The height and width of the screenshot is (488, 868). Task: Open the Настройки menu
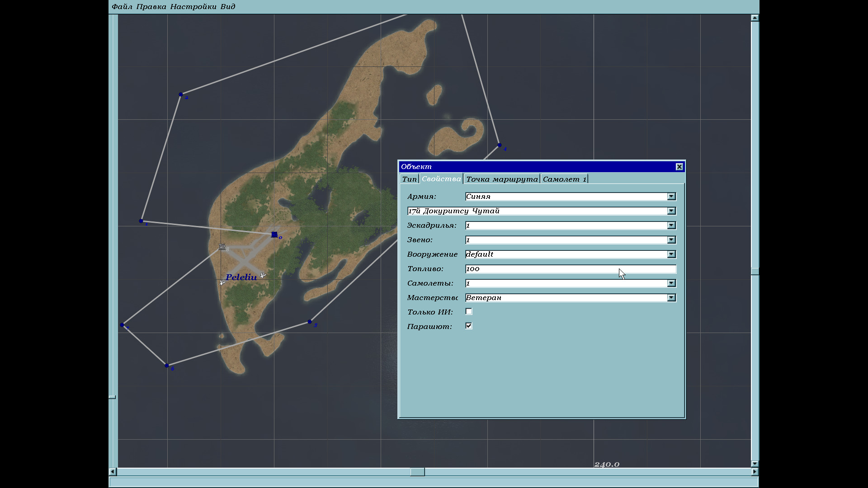click(193, 7)
